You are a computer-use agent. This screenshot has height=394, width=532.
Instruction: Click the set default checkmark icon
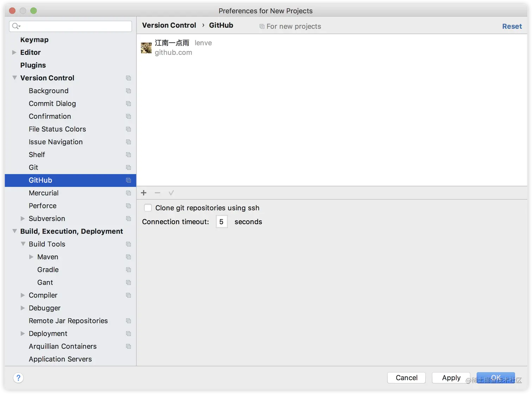[x=171, y=193]
